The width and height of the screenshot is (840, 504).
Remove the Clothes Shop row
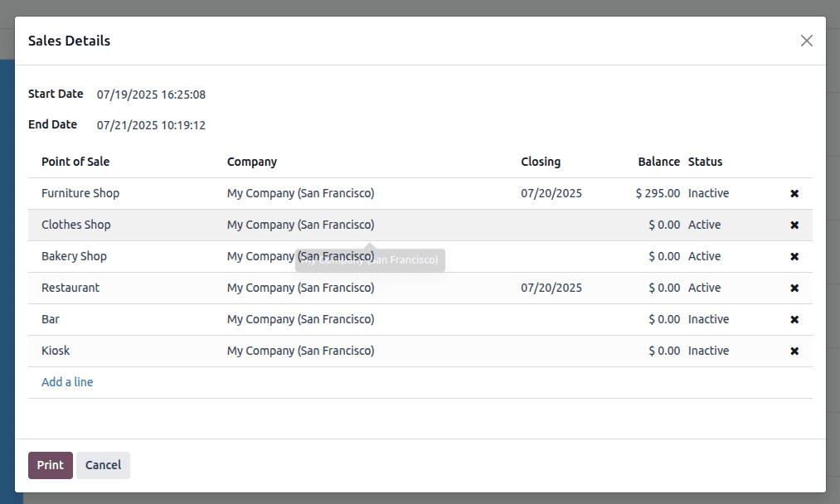point(794,225)
